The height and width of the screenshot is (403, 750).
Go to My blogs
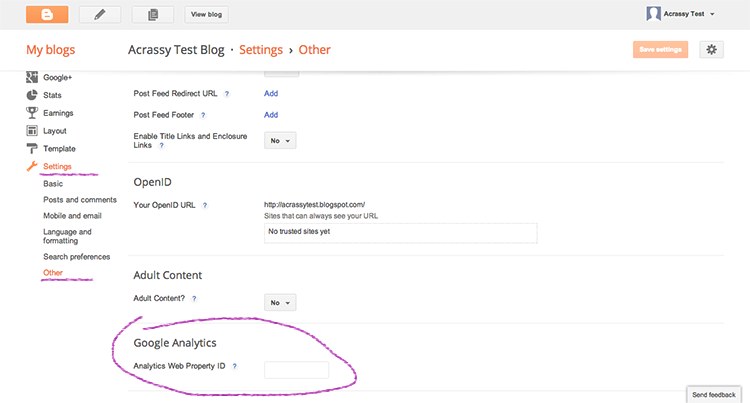click(51, 50)
